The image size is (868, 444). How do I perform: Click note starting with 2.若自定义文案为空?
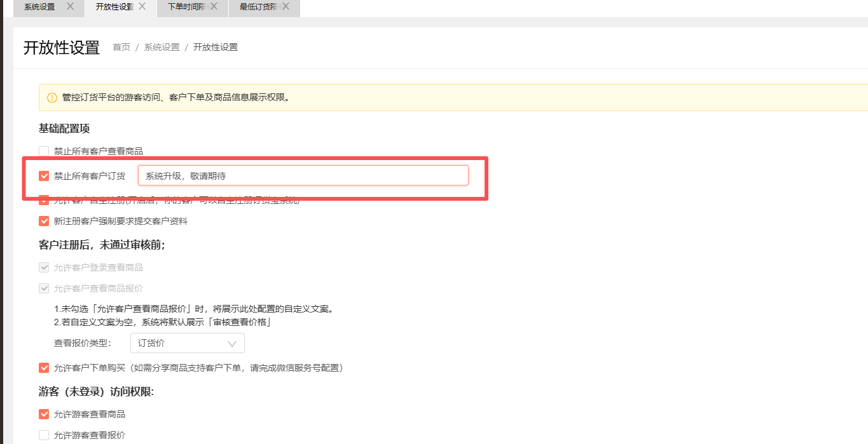point(164,322)
